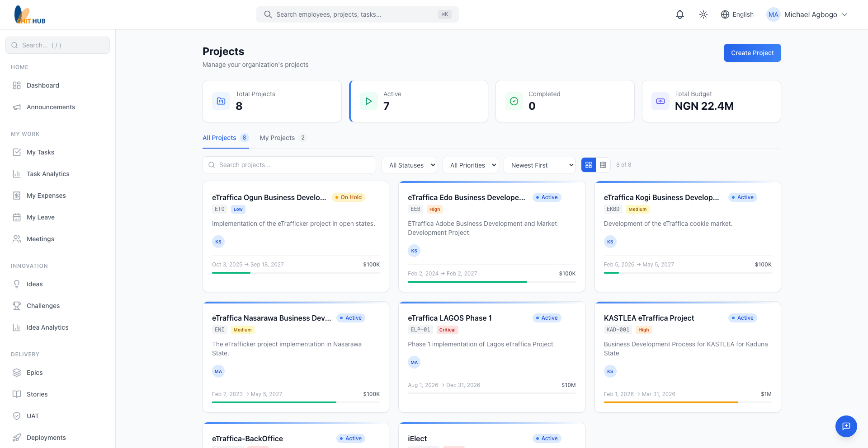This screenshot has height=448, width=868.
Task: Click the Dashboard sidebar icon
Action: (17, 85)
